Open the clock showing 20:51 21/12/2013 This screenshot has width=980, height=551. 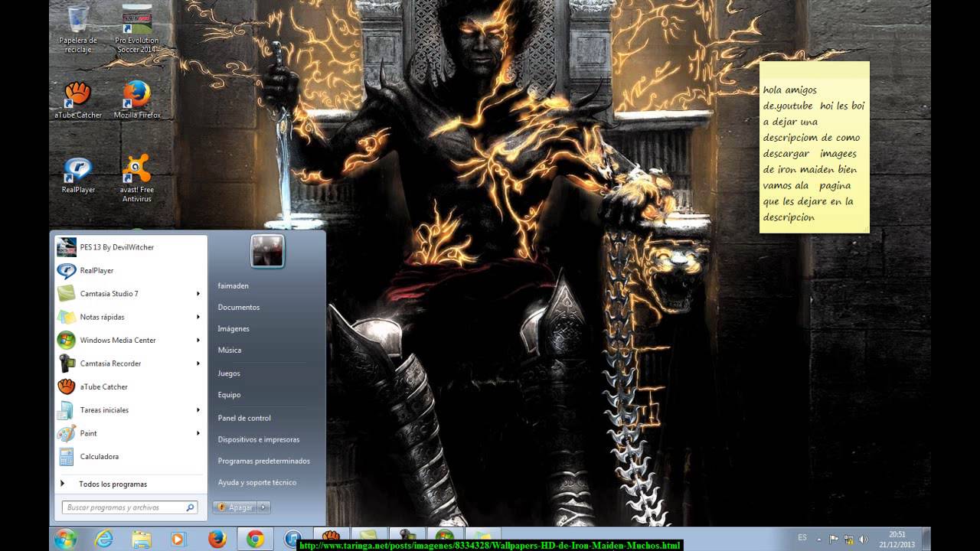[x=897, y=540]
